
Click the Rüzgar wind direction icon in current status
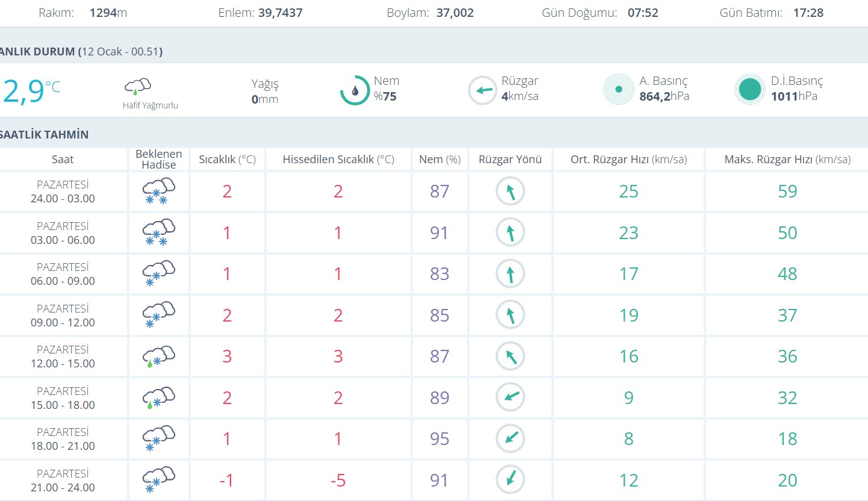pos(483,90)
